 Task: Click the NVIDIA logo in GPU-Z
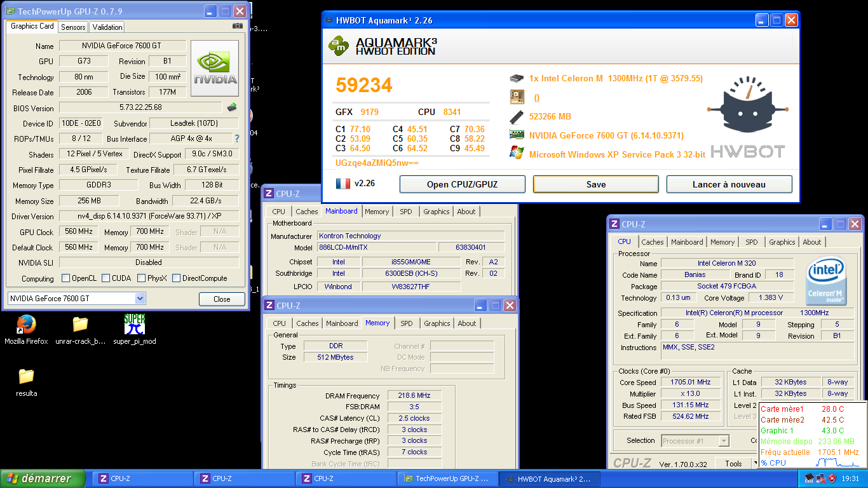215,69
